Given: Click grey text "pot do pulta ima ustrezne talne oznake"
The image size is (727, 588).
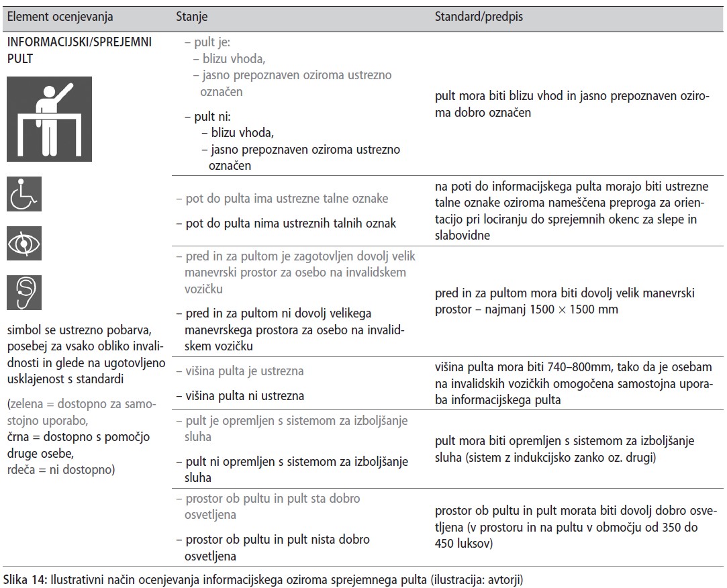Looking at the screenshot, I should [x=282, y=199].
